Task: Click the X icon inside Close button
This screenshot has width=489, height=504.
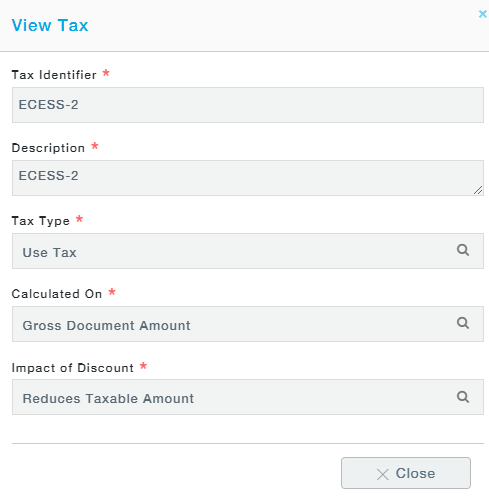Action: click(383, 474)
